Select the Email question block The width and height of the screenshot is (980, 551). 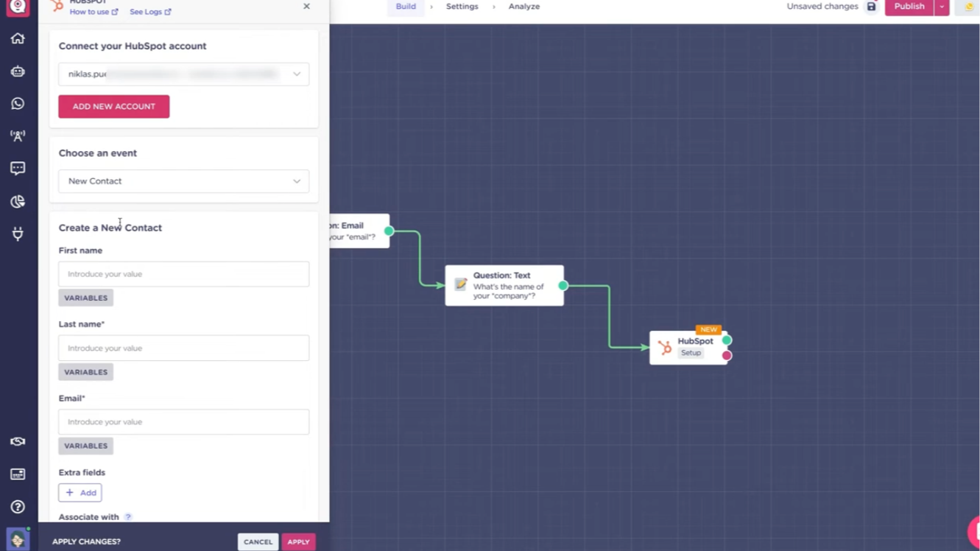[359, 231]
